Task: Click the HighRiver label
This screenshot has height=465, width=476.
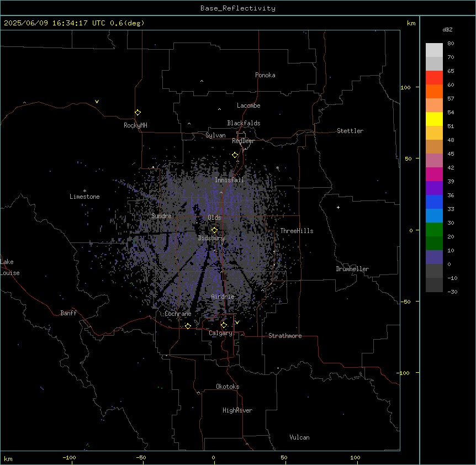Action: click(237, 410)
